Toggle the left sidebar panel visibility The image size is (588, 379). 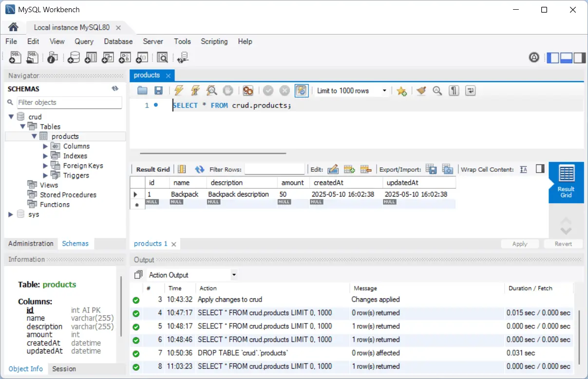pyautogui.click(x=553, y=58)
